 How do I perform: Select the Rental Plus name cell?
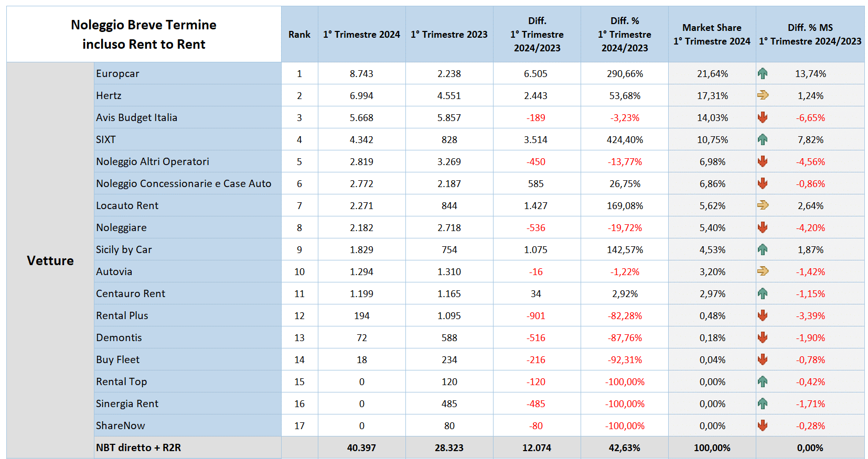[188, 316]
